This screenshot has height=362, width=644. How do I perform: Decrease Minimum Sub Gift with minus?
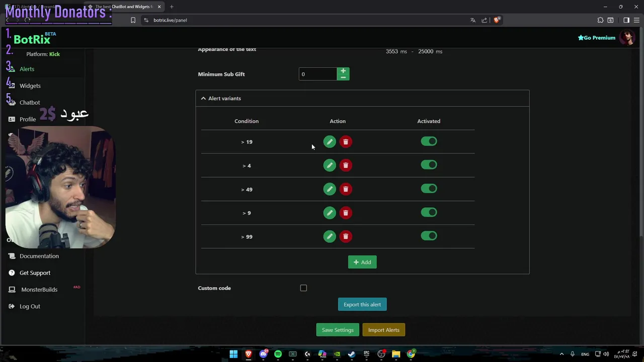click(x=343, y=77)
